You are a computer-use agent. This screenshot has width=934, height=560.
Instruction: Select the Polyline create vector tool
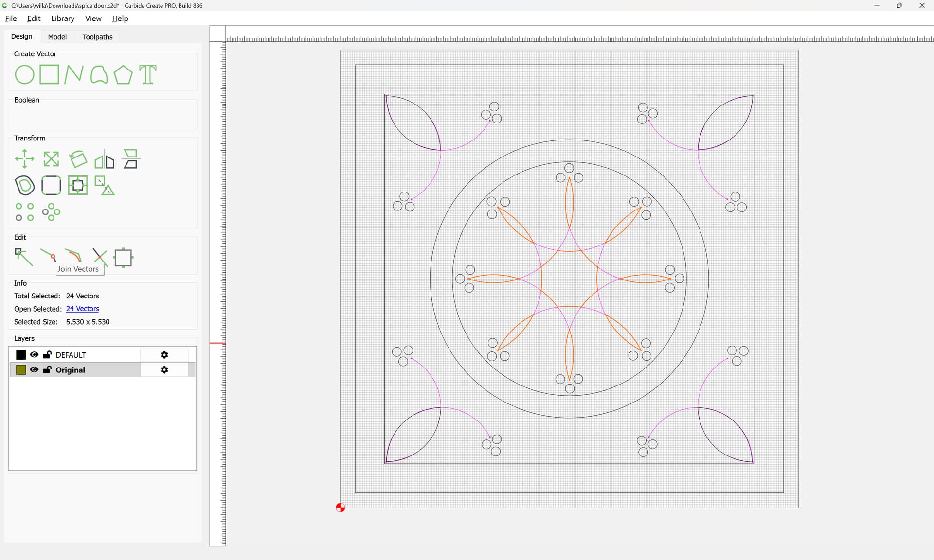coord(74,75)
